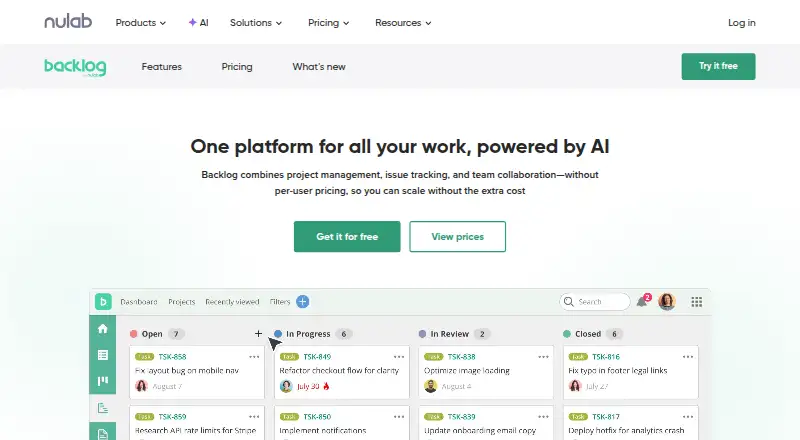Click the search magnifier icon
800x440 pixels.
pos(568,302)
